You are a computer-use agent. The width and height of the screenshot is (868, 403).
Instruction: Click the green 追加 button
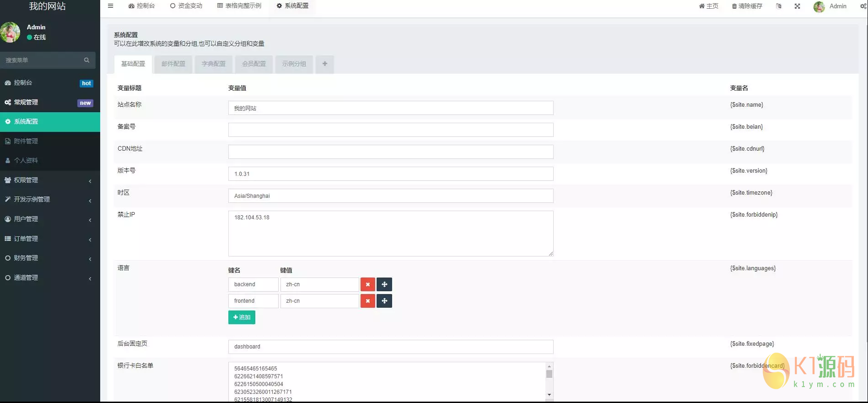click(242, 317)
